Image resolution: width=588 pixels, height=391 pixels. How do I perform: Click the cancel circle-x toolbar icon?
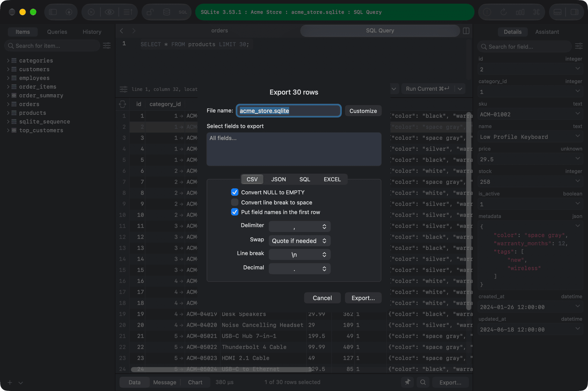coord(91,12)
